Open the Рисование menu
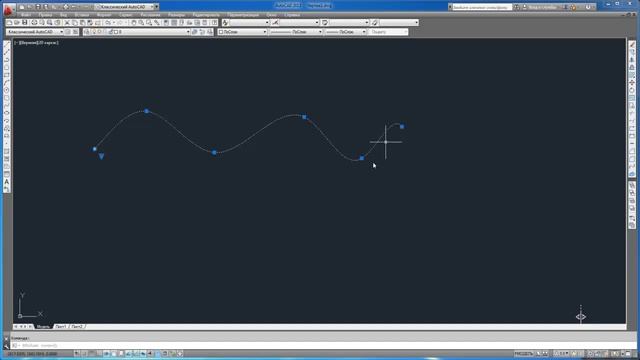Image resolution: width=640 pixels, height=360 pixels. coord(150,15)
